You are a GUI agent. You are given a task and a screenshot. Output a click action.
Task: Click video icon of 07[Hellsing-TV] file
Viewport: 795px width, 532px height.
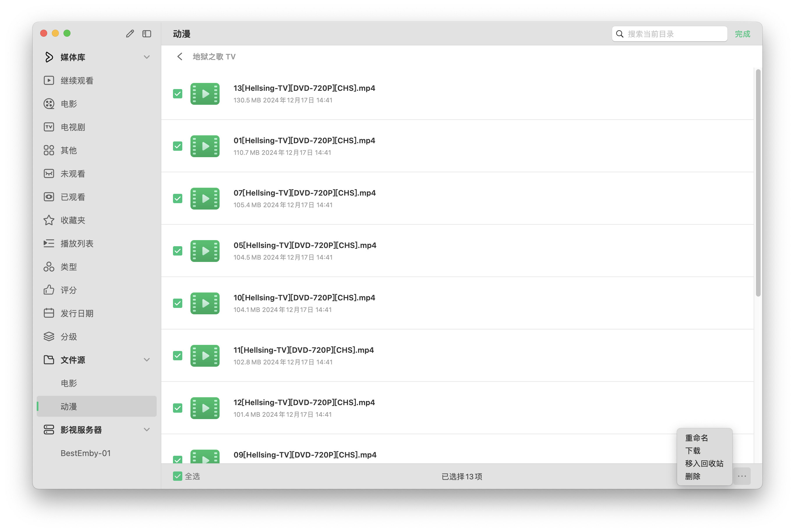[x=205, y=199]
